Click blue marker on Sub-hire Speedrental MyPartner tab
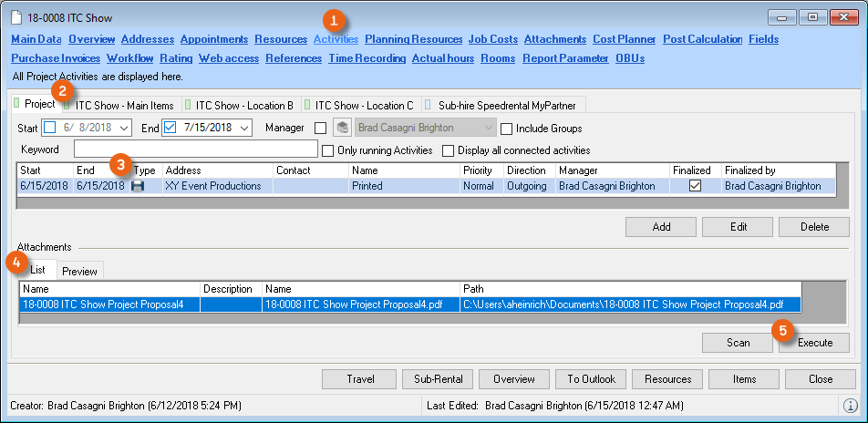The height and width of the screenshot is (423, 868). [428, 105]
